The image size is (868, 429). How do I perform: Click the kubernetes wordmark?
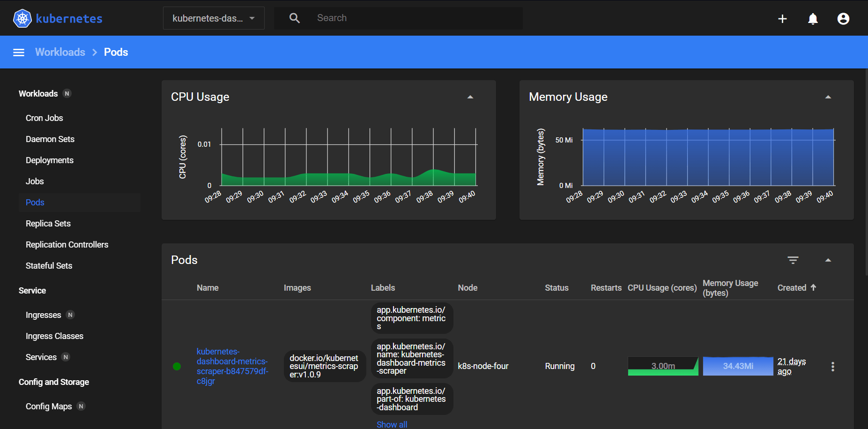pyautogui.click(x=69, y=19)
